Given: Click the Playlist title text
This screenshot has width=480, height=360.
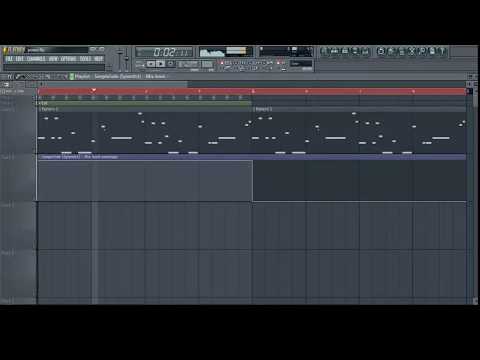Looking at the screenshot, I should click(82, 77).
